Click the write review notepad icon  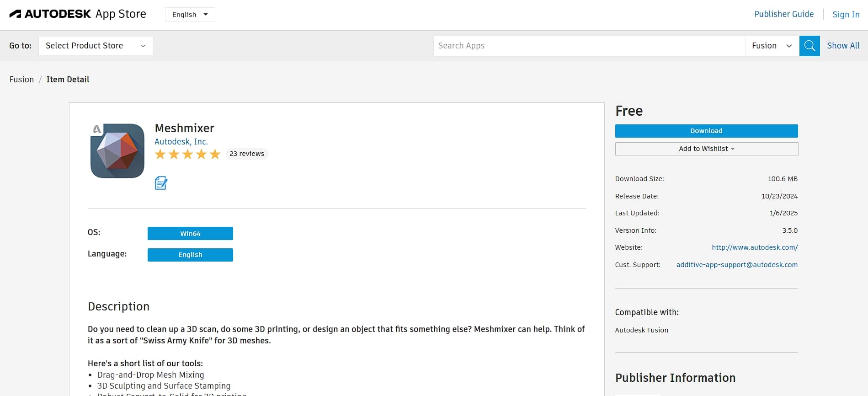point(161,183)
